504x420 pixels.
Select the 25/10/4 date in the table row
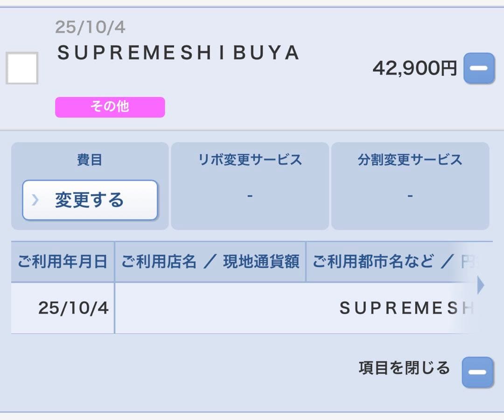73,308
